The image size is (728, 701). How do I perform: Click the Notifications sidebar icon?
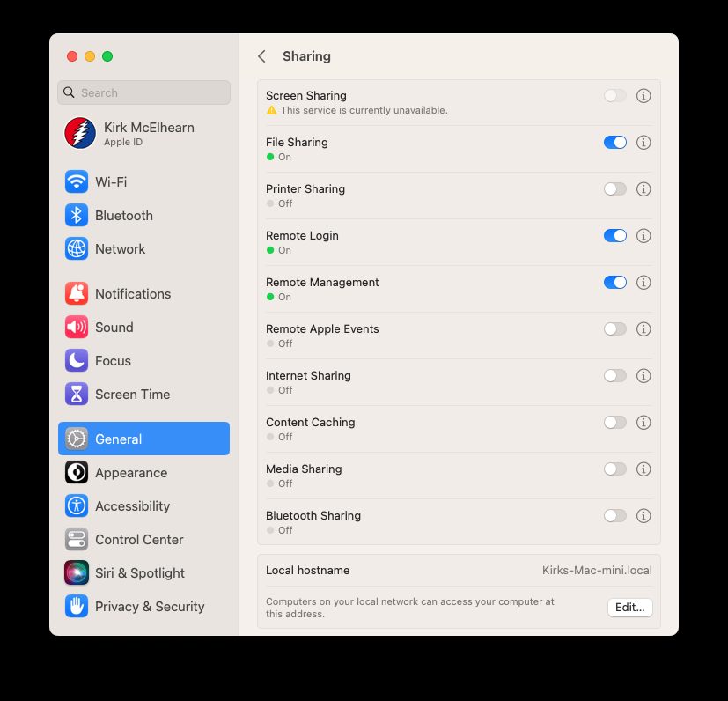click(76, 293)
